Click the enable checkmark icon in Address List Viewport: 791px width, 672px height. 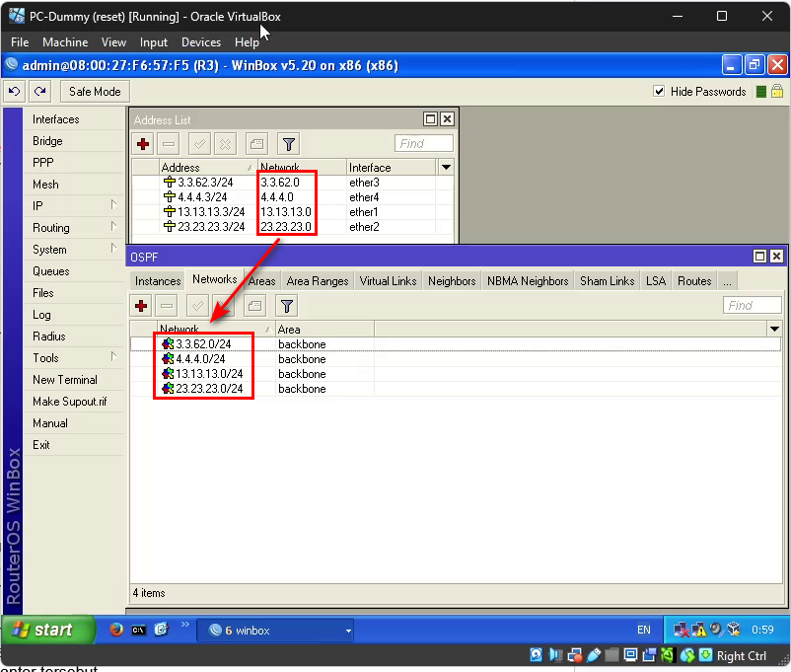pyautogui.click(x=200, y=144)
